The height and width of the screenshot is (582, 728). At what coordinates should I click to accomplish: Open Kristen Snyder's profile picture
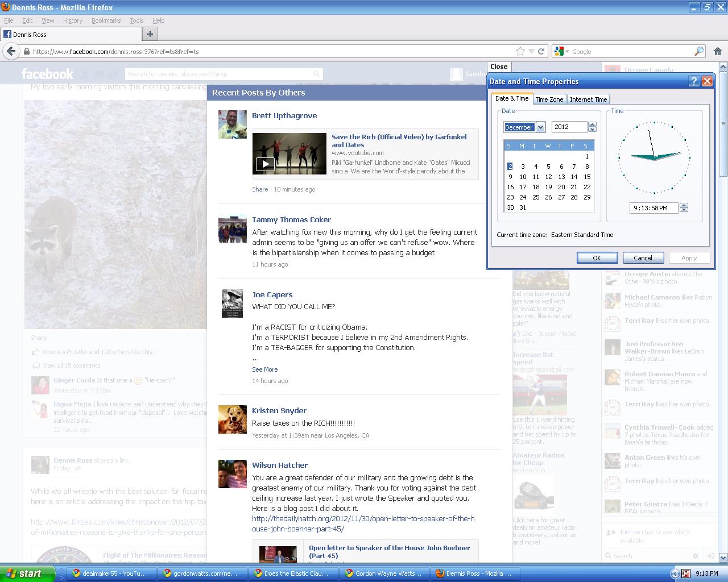point(233,419)
